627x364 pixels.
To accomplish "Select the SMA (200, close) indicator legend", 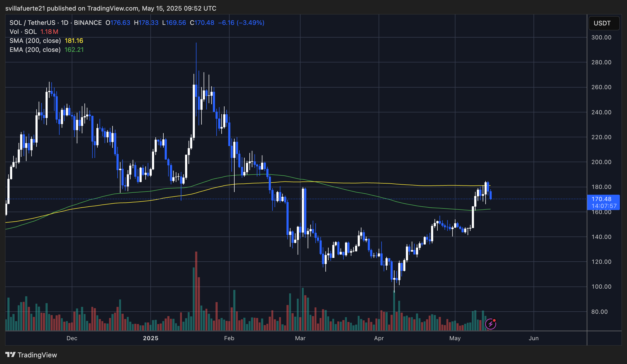I will [35, 41].
